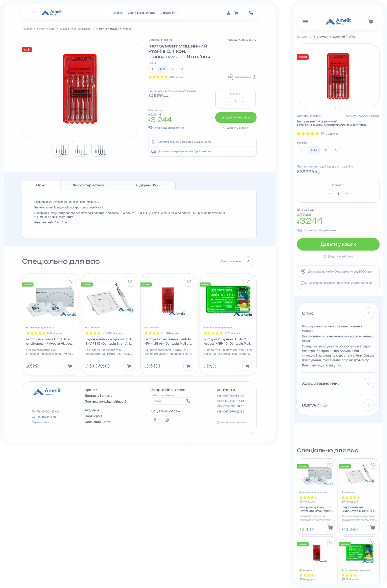387x588 pixels.
Task: Click second product thumbnail under main image
Action: pyautogui.click(x=80, y=149)
